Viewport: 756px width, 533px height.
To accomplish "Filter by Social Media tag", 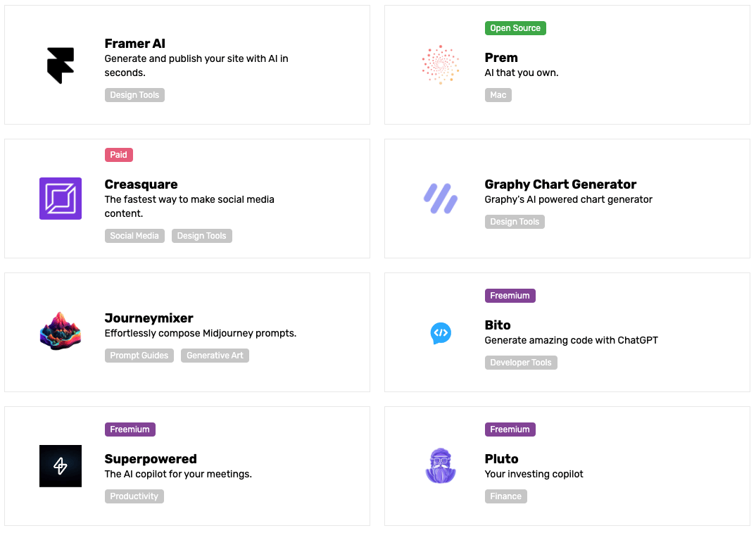I will (x=134, y=236).
